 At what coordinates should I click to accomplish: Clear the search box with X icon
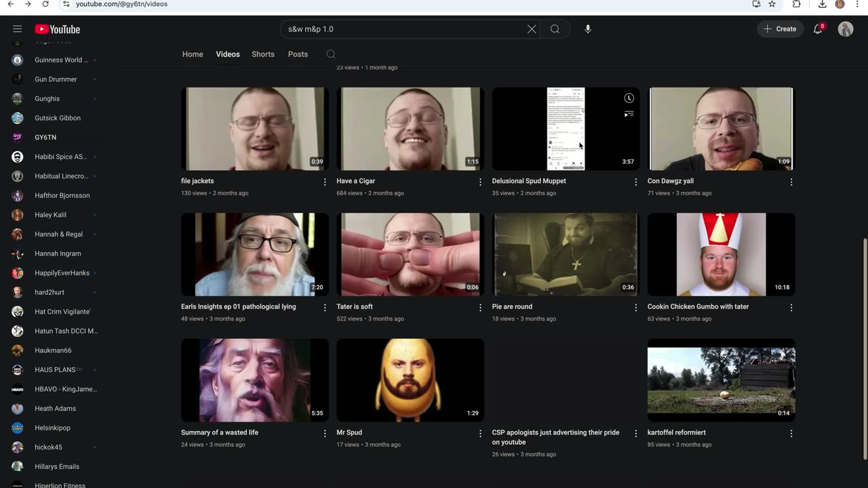(x=532, y=29)
